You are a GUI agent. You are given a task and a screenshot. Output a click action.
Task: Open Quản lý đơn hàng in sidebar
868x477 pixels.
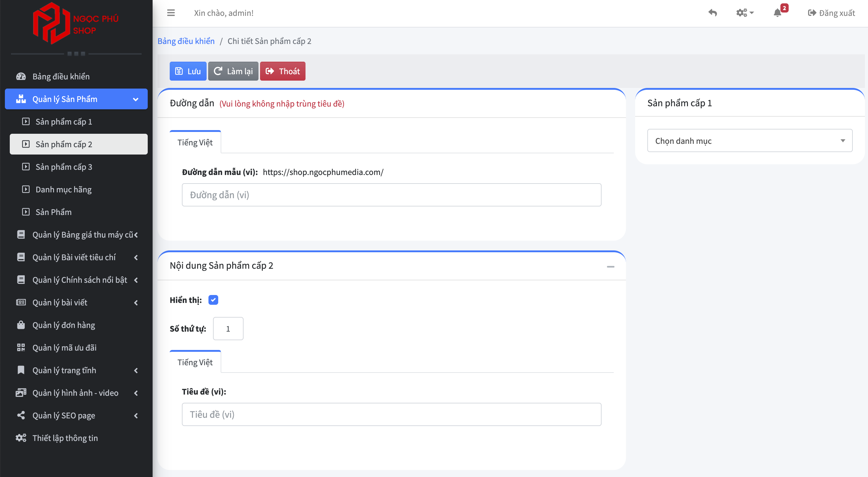pyautogui.click(x=63, y=325)
